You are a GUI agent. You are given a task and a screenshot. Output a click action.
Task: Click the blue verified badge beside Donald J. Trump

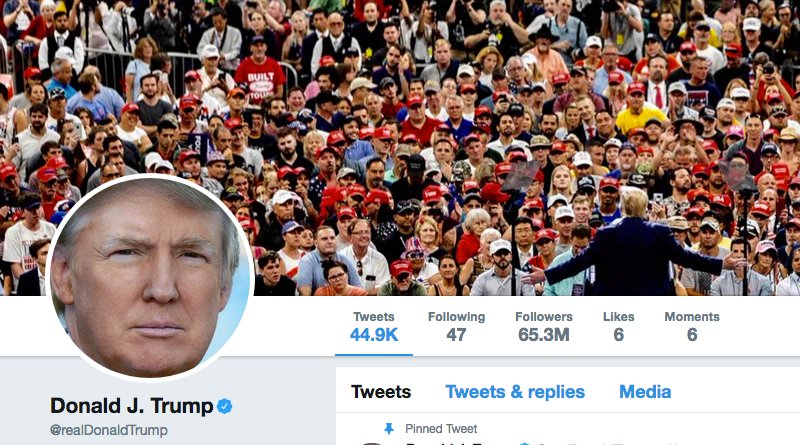click(x=224, y=406)
